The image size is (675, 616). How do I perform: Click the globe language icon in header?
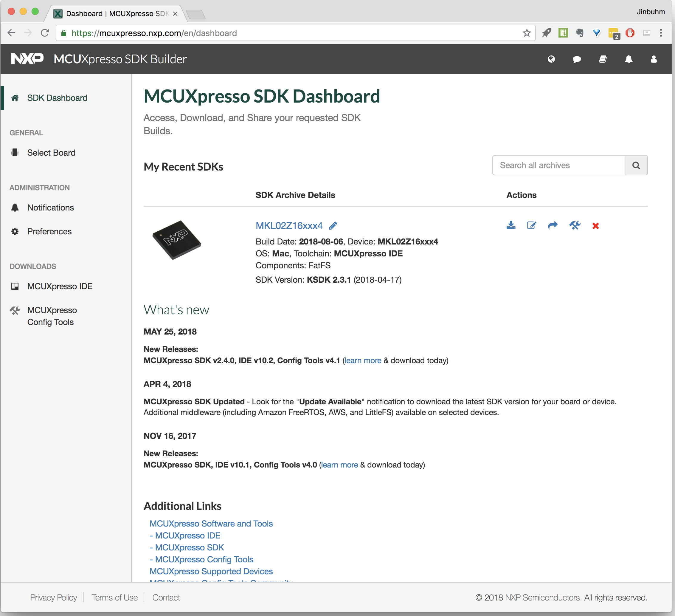(551, 59)
